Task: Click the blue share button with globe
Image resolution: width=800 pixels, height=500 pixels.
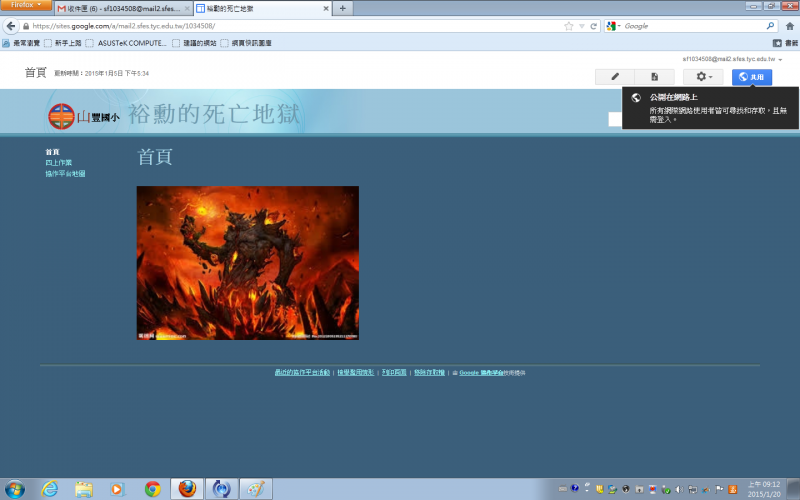Action: [752, 77]
